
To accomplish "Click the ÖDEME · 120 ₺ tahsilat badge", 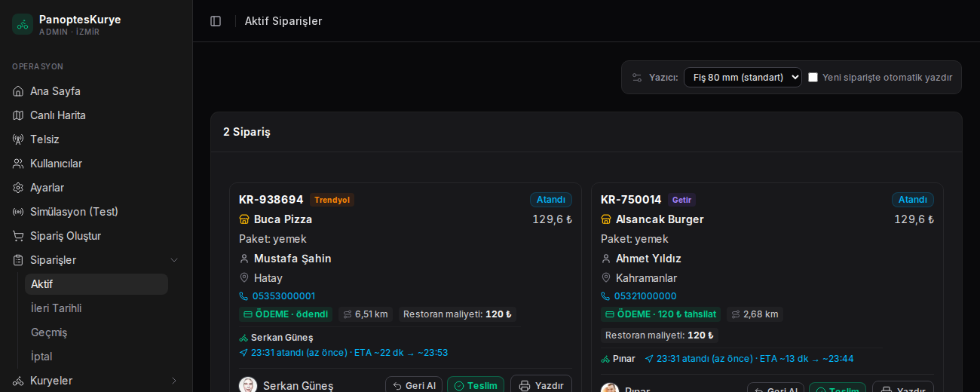I will click(x=660, y=314).
